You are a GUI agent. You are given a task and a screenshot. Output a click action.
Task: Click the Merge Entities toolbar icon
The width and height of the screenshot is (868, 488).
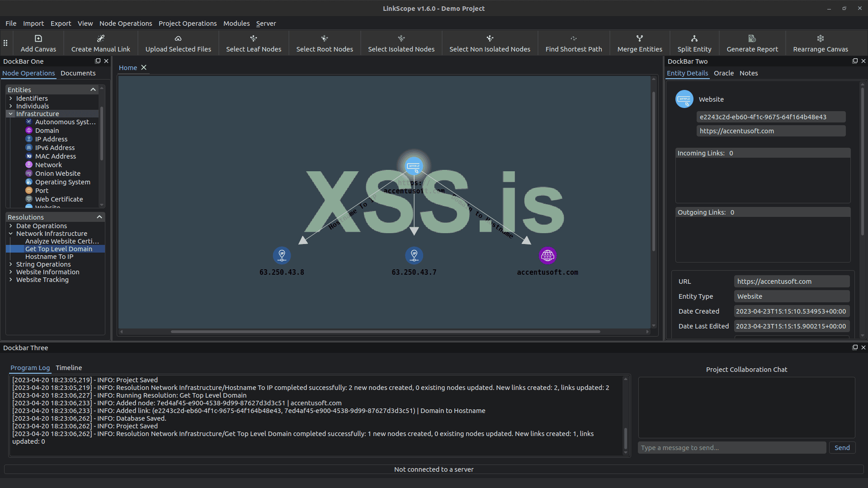click(639, 39)
